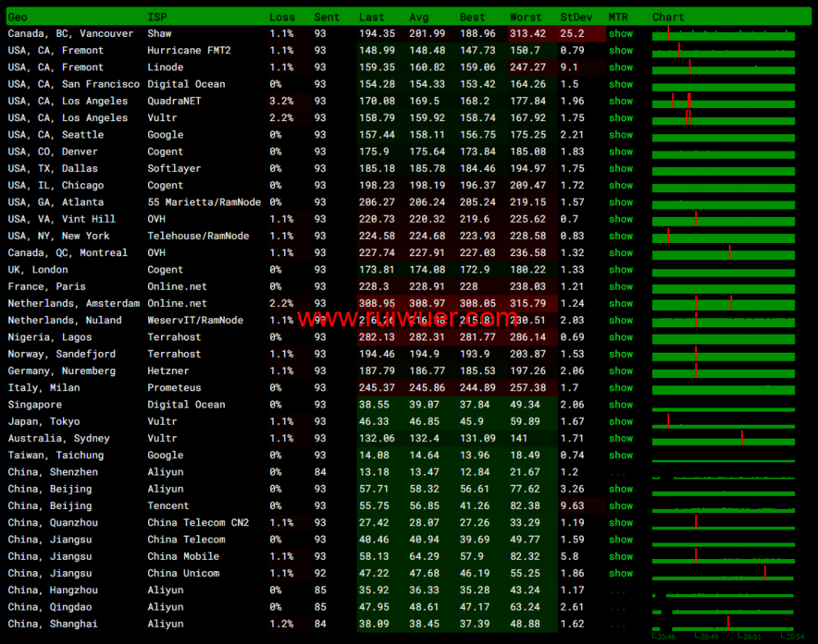Open MTR show for China Beijing Tencent
The width and height of the screenshot is (818, 644).
(620, 507)
